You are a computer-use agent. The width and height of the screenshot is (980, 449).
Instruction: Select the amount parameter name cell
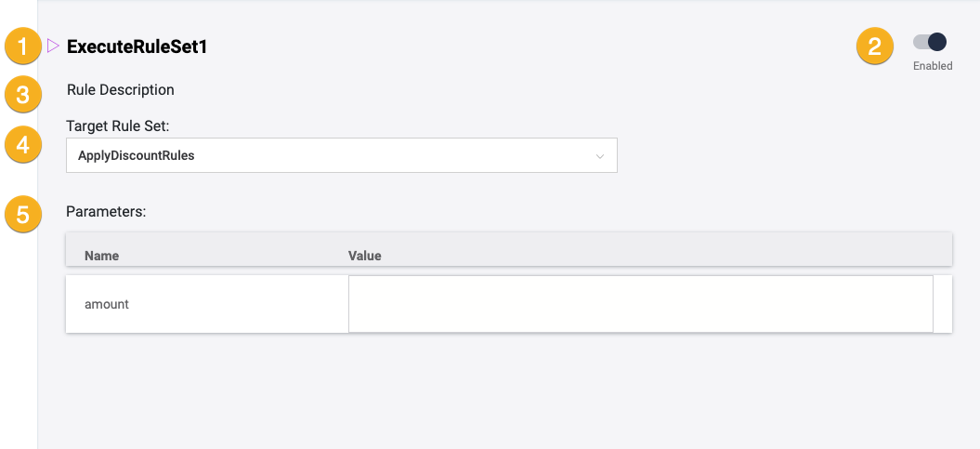pos(107,304)
